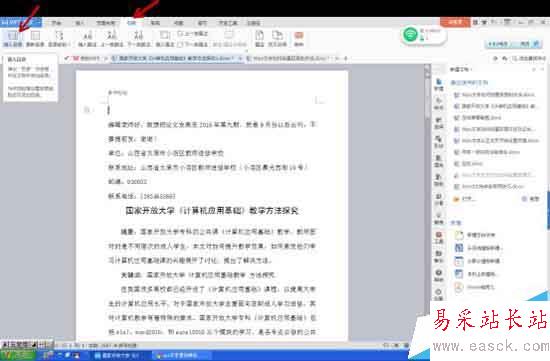Switch to the 审阅 (Review) ribbon tab
Image resolution: width=550 pixels, height=361 pixels.
[x=155, y=23]
